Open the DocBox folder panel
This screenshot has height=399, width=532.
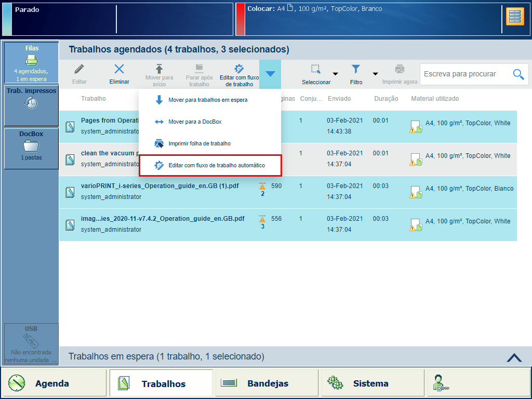pyautogui.click(x=32, y=148)
